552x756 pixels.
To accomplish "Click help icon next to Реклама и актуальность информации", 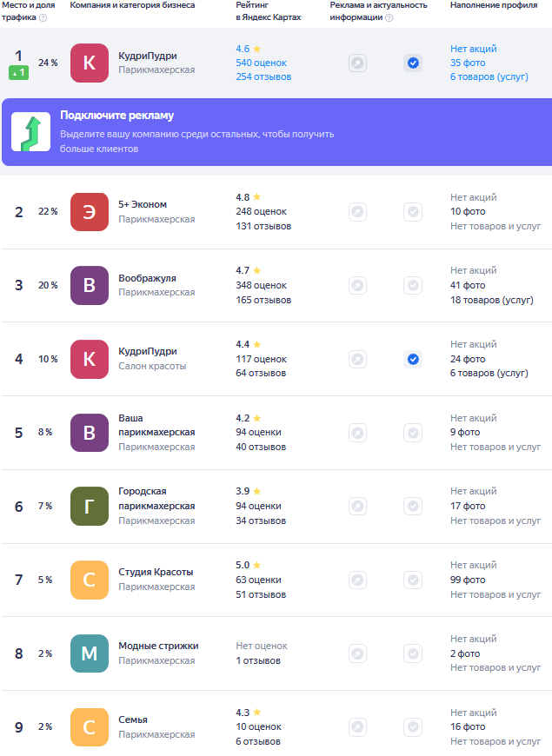I will (389, 18).
